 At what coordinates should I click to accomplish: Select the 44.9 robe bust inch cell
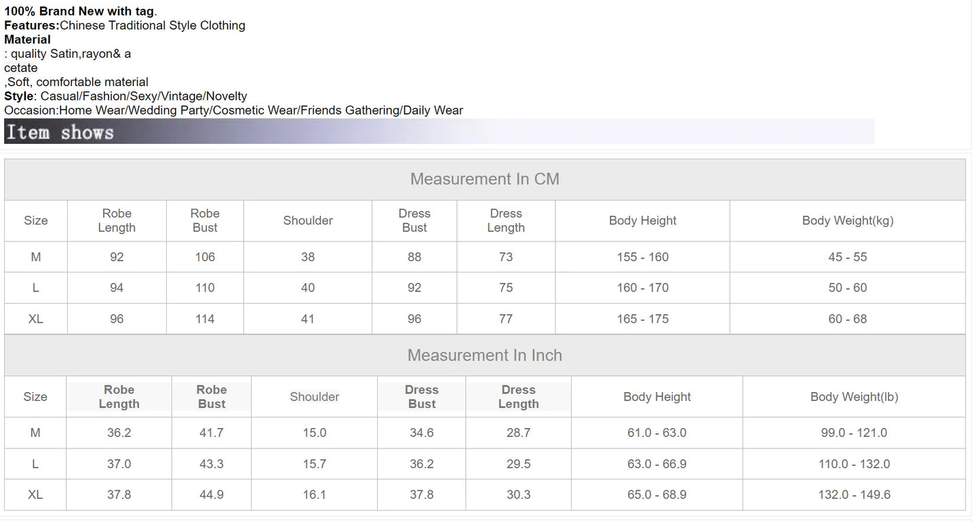pyautogui.click(x=212, y=495)
